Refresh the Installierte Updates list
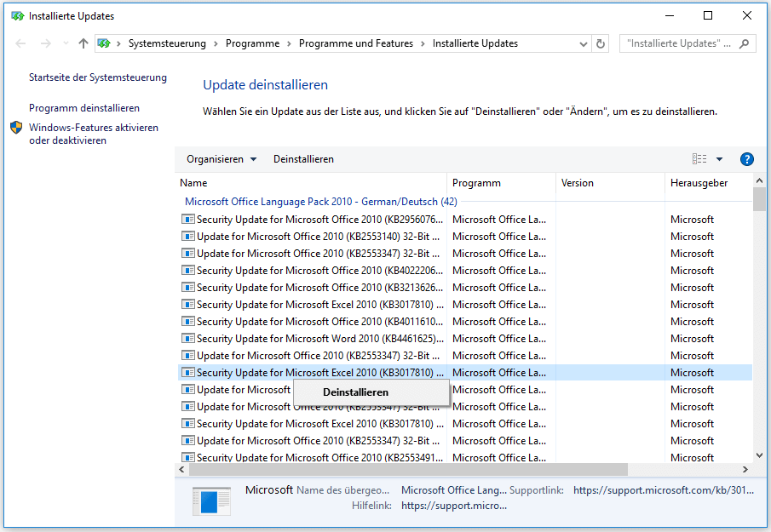The width and height of the screenshot is (771, 532). click(601, 43)
